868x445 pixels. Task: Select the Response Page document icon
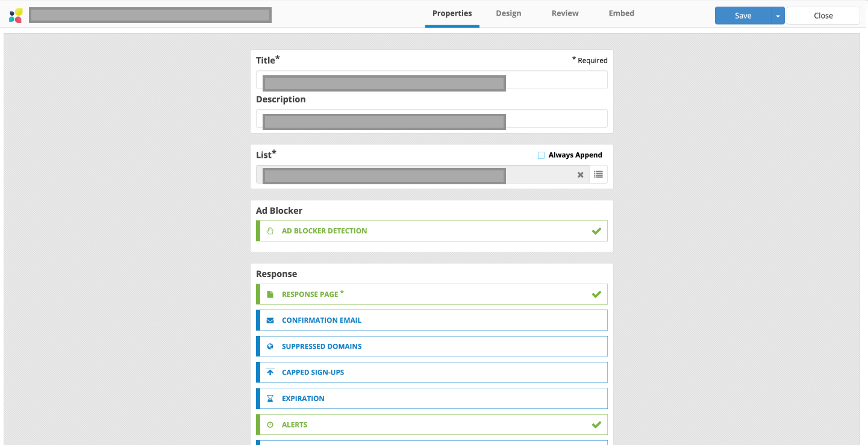[270, 294]
